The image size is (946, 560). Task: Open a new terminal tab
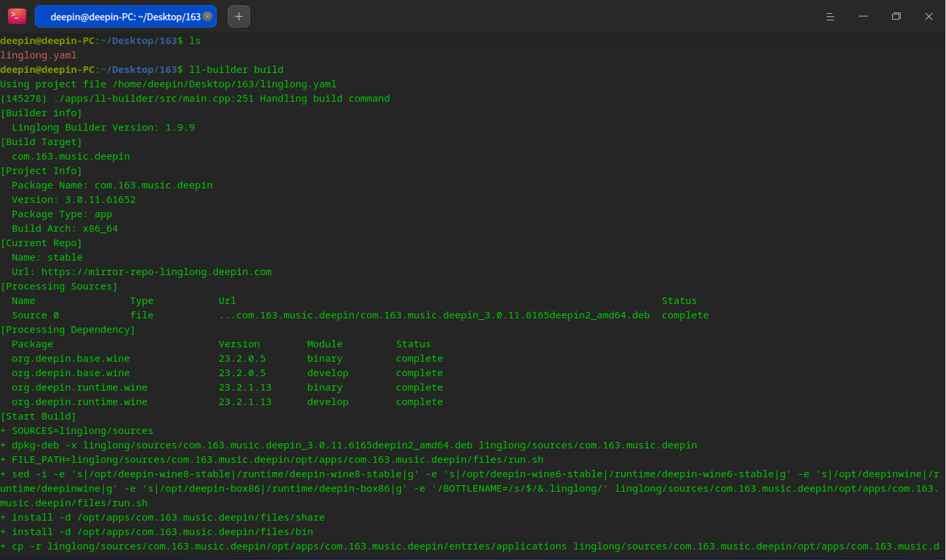click(x=239, y=16)
